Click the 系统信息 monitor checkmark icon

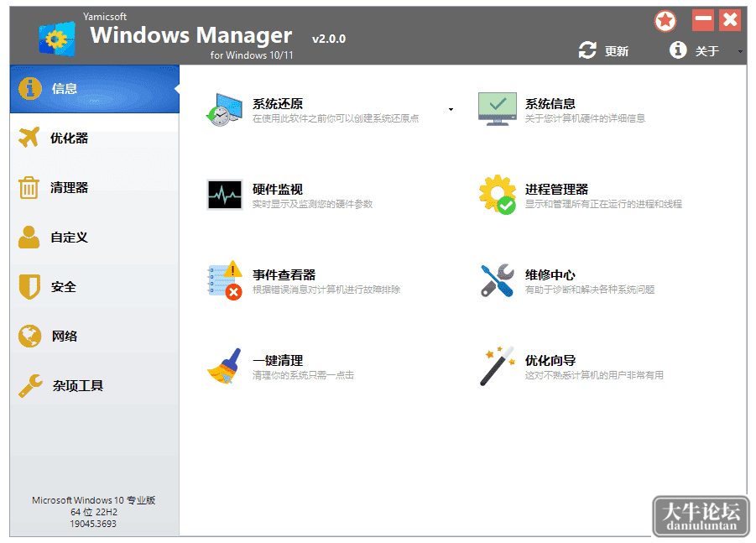pos(497,109)
